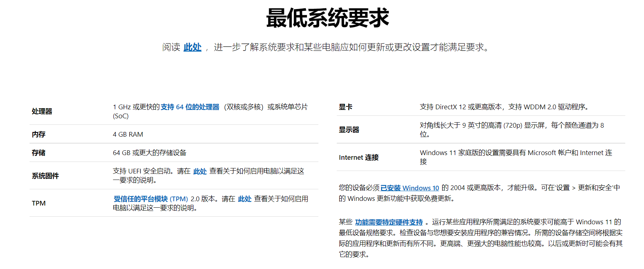Screen dimensions: 644x269
Task: Open the 受信任的平台模块 (TPM) link
Action: point(151,199)
